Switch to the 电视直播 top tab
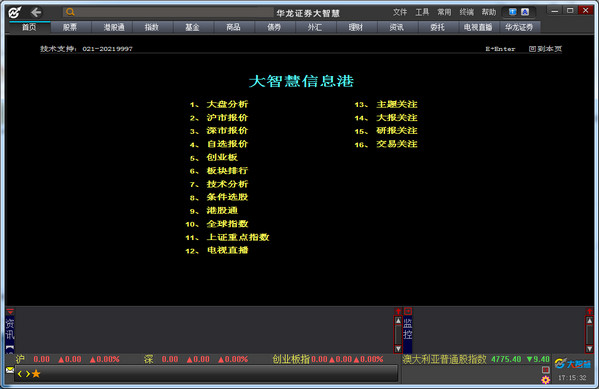Screen dimensions: 599x389 pos(478,27)
